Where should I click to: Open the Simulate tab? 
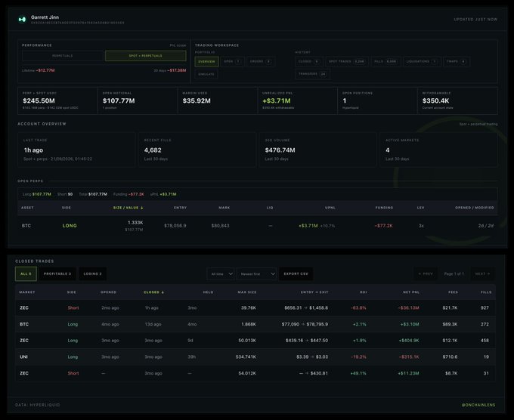point(206,74)
